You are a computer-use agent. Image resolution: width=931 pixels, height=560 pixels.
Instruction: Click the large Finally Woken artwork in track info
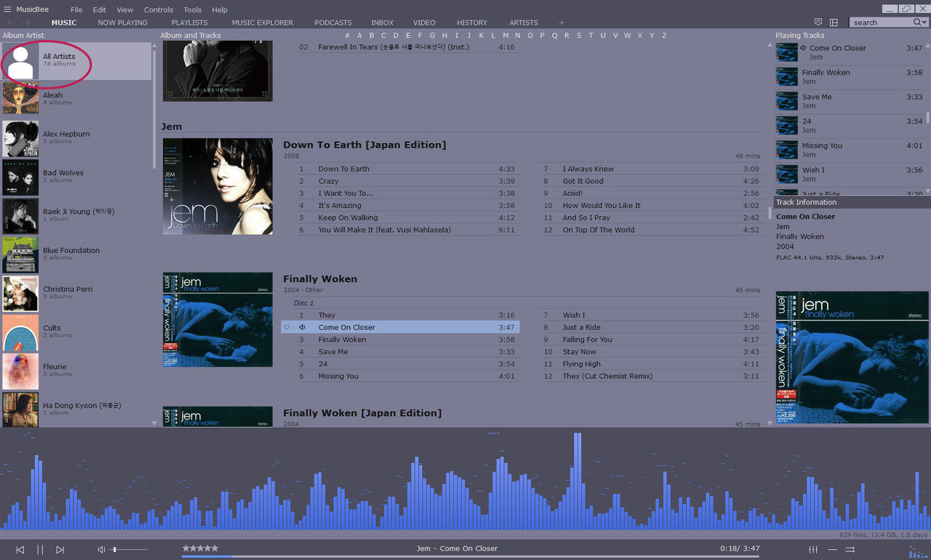tap(852, 357)
